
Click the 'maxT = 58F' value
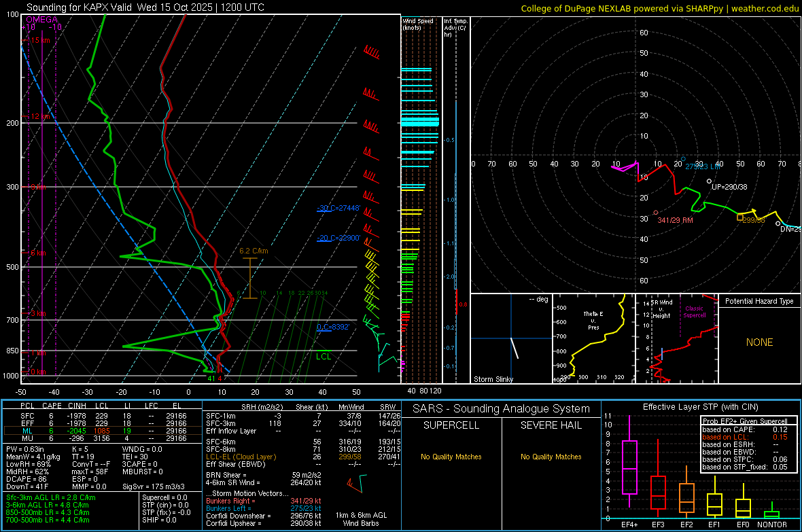pos(90,472)
